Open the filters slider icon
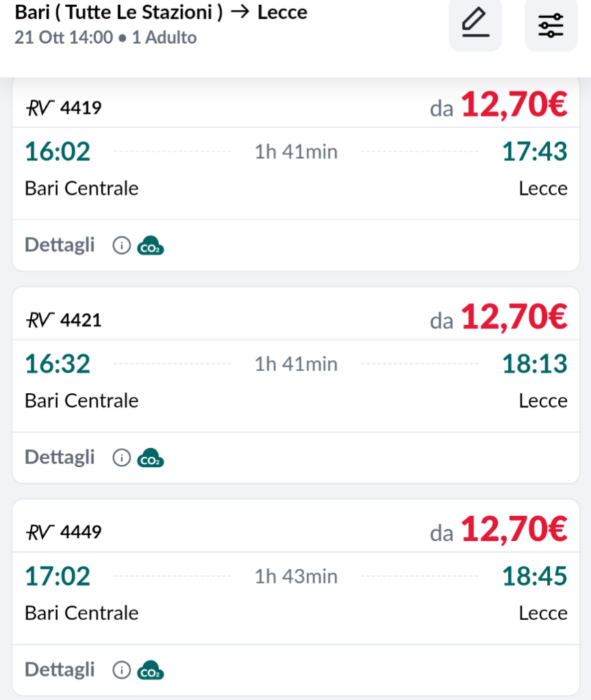This screenshot has height=700, width=591. [551, 25]
